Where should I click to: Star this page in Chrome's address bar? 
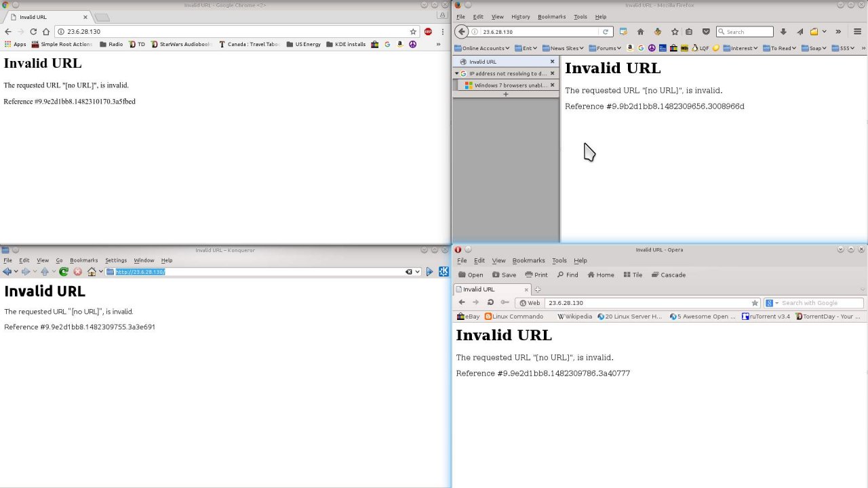point(413,32)
